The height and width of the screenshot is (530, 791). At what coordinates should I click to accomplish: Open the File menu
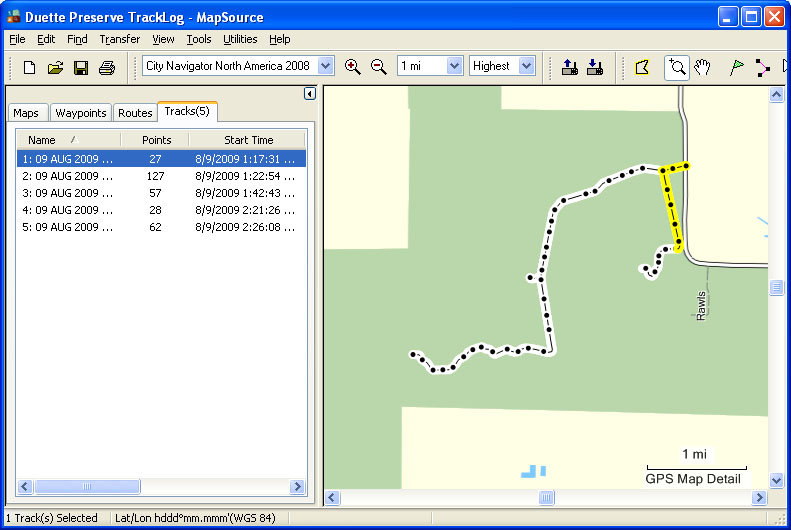(17, 39)
